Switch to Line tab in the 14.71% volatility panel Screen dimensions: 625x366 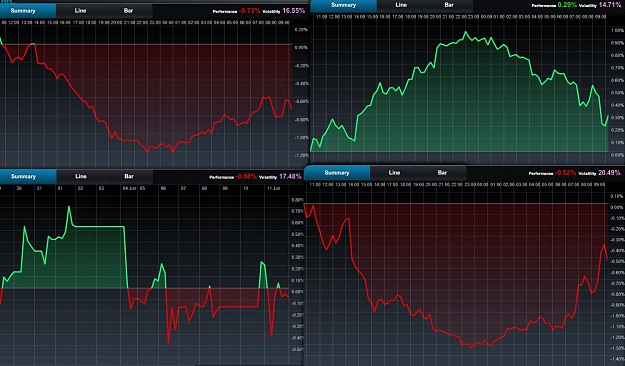(x=401, y=5)
